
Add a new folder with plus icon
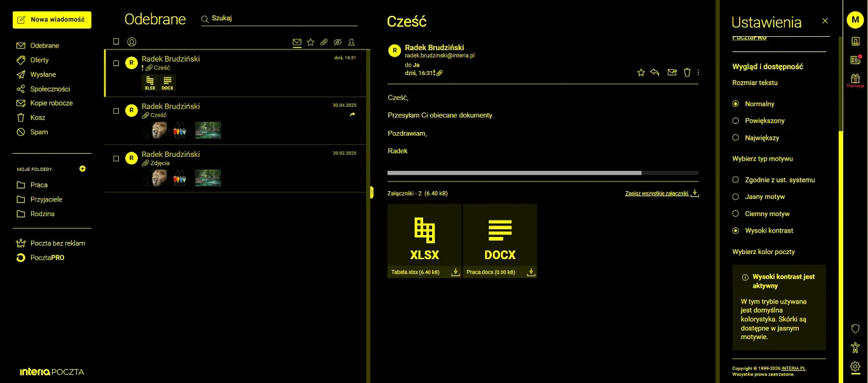82,169
